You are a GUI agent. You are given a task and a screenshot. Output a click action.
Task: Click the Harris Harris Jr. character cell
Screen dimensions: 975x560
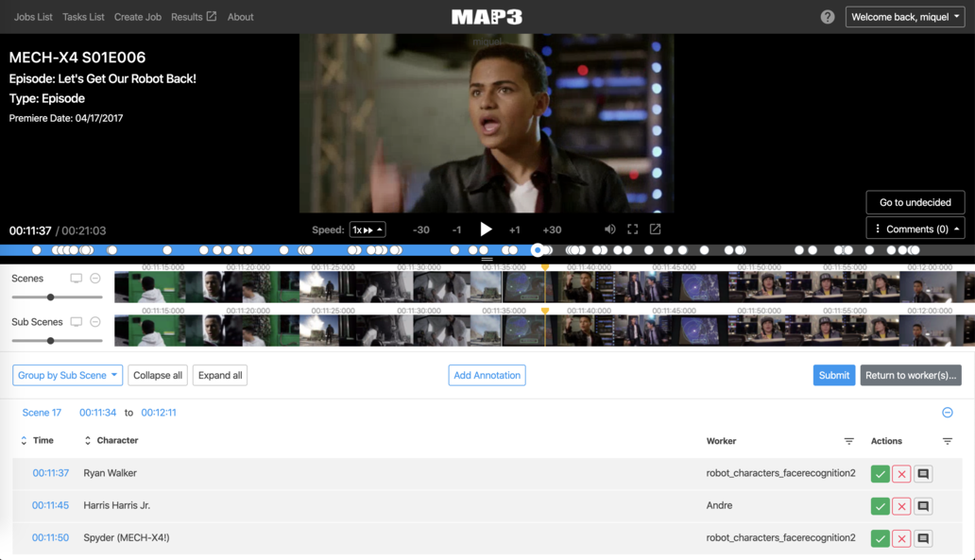(x=117, y=505)
